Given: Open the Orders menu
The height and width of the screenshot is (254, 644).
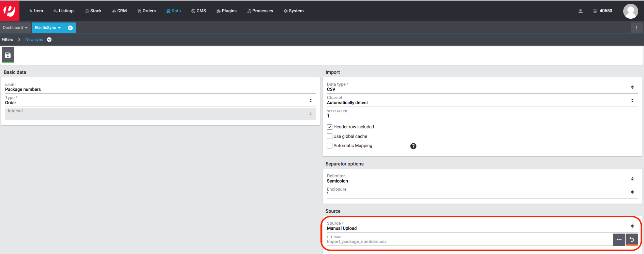Looking at the screenshot, I should (x=147, y=11).
